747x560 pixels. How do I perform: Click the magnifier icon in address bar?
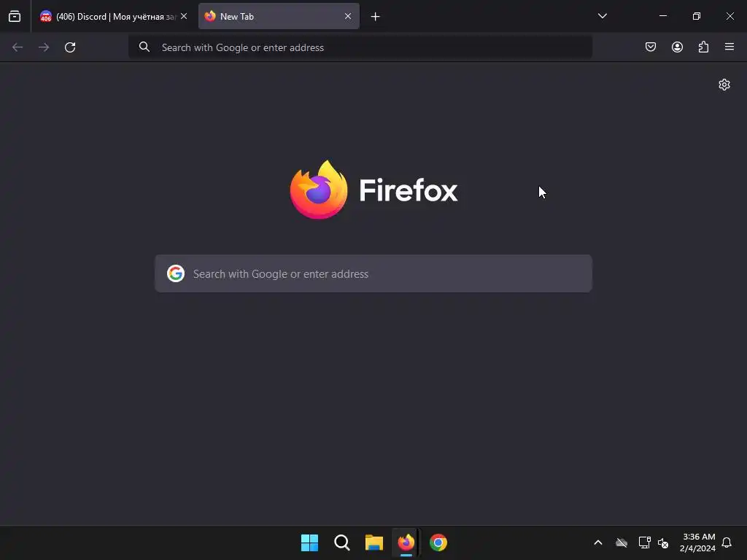(x=144, y=47)
